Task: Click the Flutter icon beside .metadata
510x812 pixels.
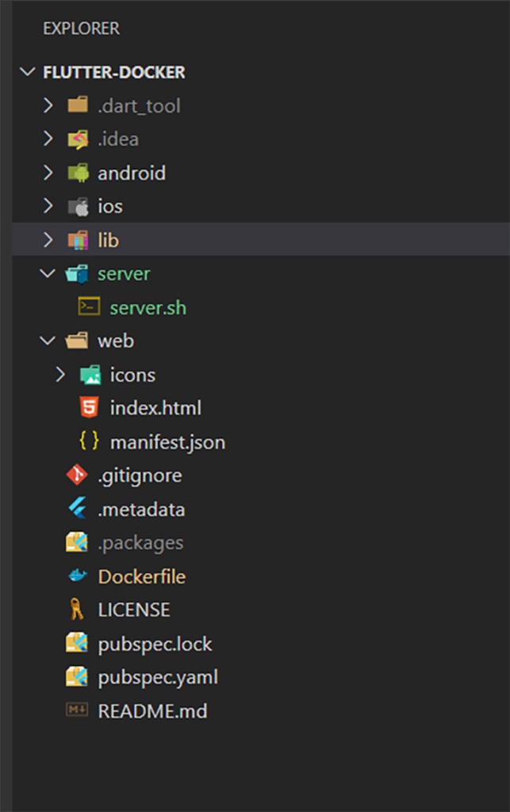Action: pyautogui.click(x=76, y=509)
